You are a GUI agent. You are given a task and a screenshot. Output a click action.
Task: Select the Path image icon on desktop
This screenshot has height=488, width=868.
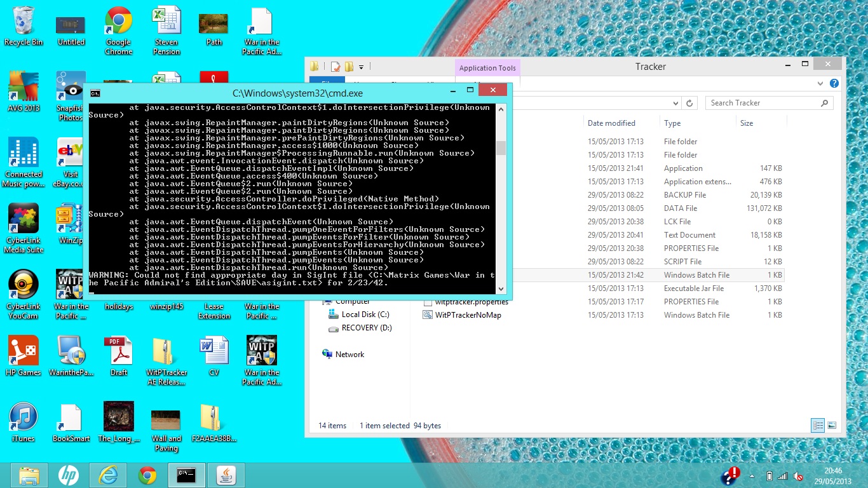214,28
